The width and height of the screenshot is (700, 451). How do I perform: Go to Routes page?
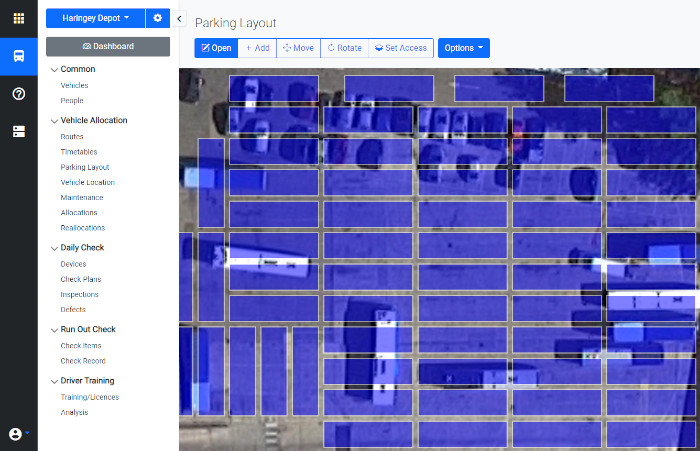(x=72, y=137)
